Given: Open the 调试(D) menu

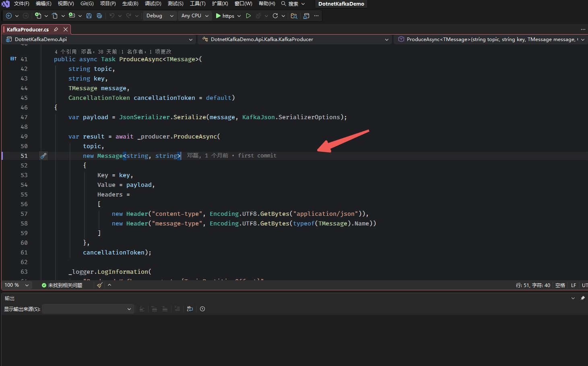Looking at the screenshot, I should tap(153, 4).
